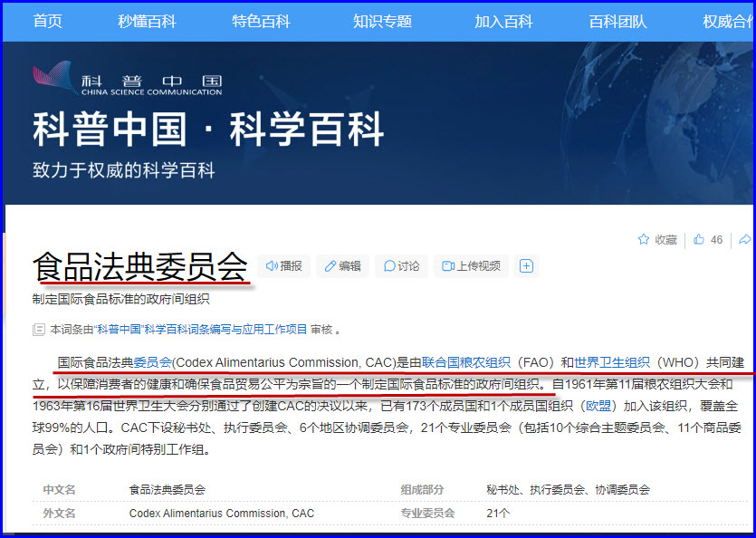756x538 pixels.
Task: Open the 秒懂百科 navigation tab
Action: 147,22
